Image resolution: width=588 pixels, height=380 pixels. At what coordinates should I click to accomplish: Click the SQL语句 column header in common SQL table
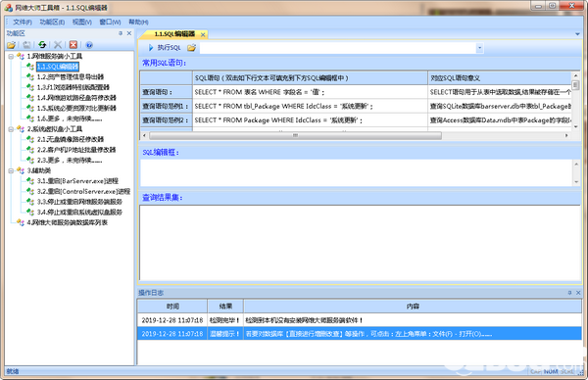pyautogui.click(x=310, y=78)
